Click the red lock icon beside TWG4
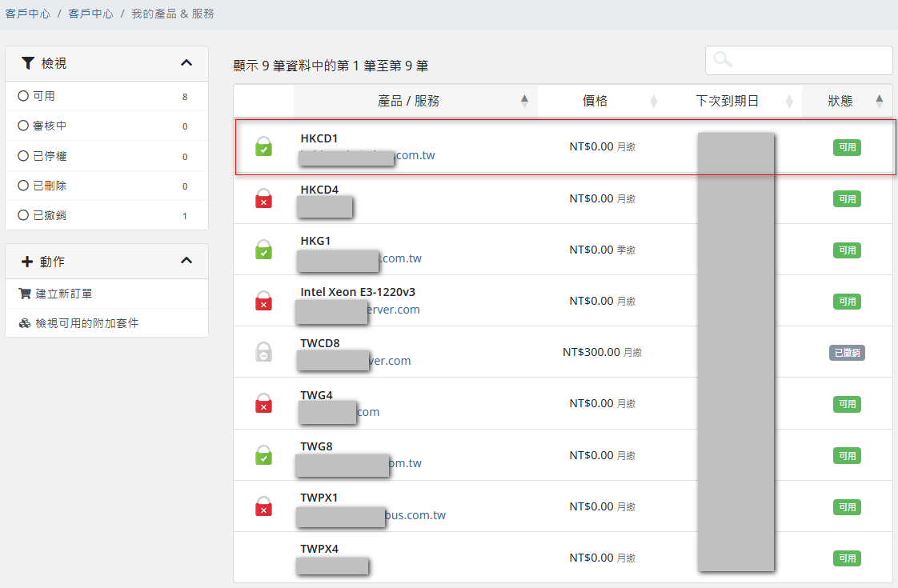 263,403
